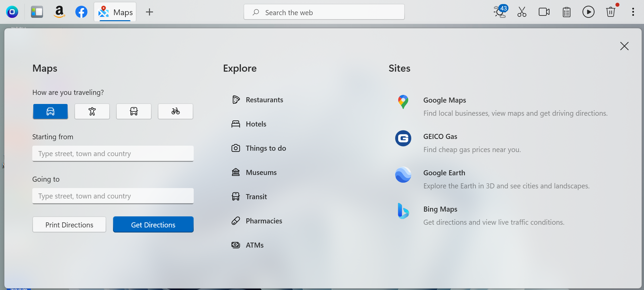644x290 pixels.
Task: Open the sidebar panel tab icon
Action: coord(37,12)
